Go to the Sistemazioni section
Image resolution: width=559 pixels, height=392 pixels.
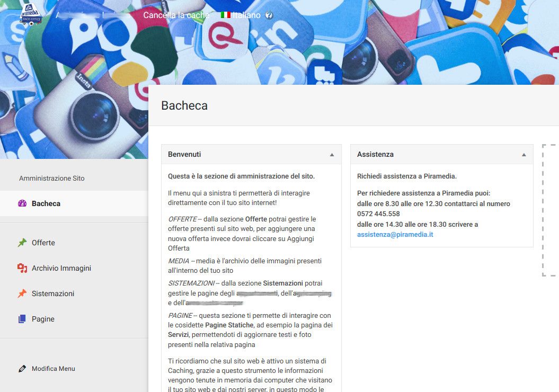[74, 293]
